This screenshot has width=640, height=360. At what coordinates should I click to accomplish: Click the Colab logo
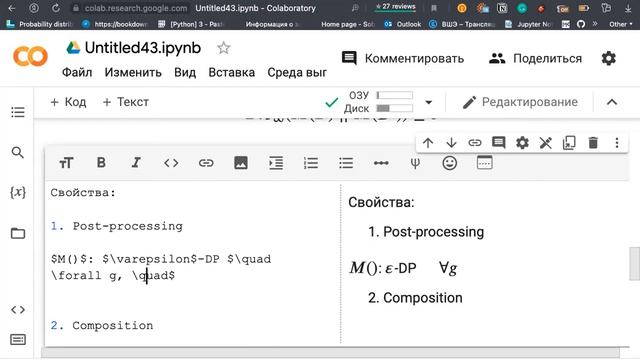[30, 56]
